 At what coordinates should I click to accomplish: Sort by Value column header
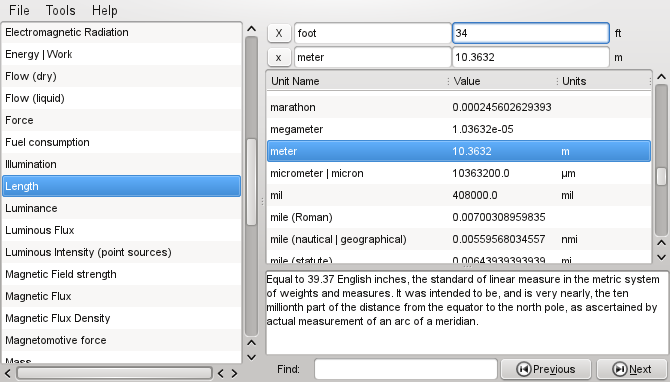coord(503,81)
